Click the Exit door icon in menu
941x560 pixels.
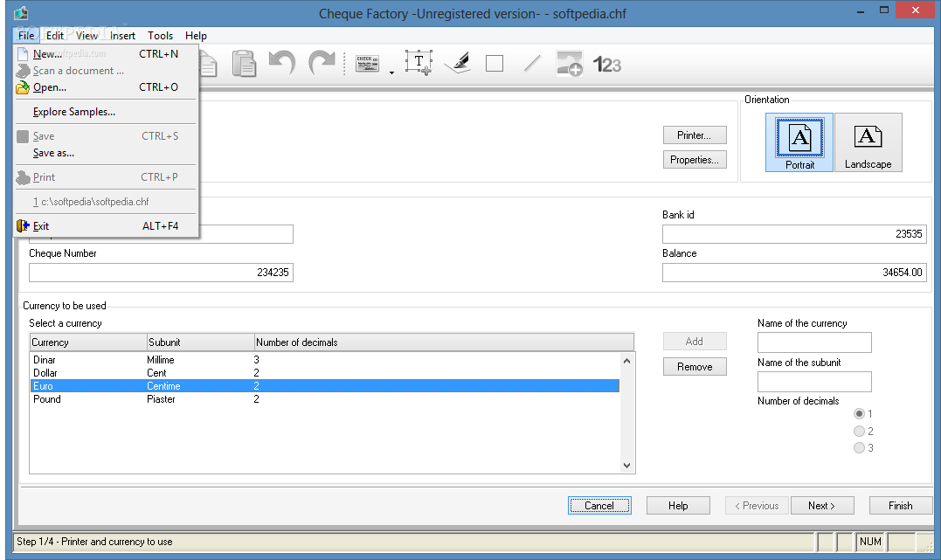click(23, 225)
